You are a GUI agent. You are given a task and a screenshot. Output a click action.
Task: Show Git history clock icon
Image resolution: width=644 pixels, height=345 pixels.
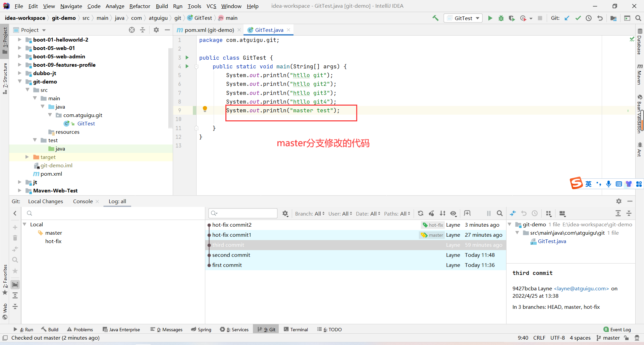[x=589, y=18]
